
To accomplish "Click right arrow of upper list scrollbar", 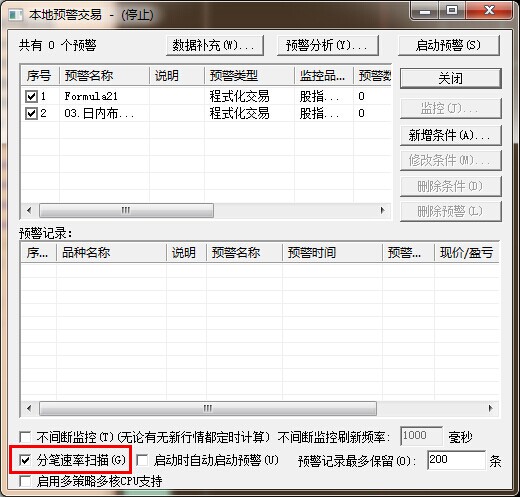I will coord(382,210).
